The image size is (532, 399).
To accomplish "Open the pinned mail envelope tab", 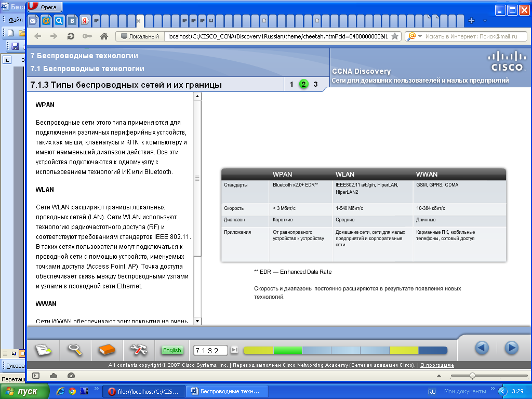I will point(33,21).
